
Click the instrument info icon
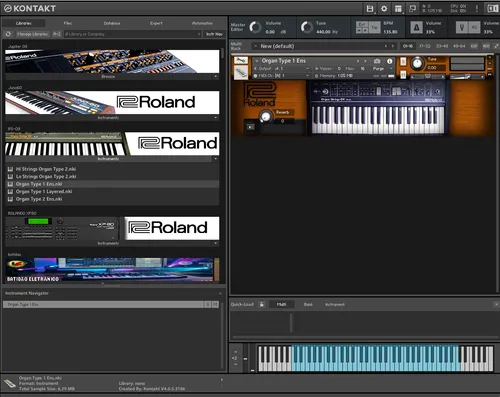tap(389, 61)
